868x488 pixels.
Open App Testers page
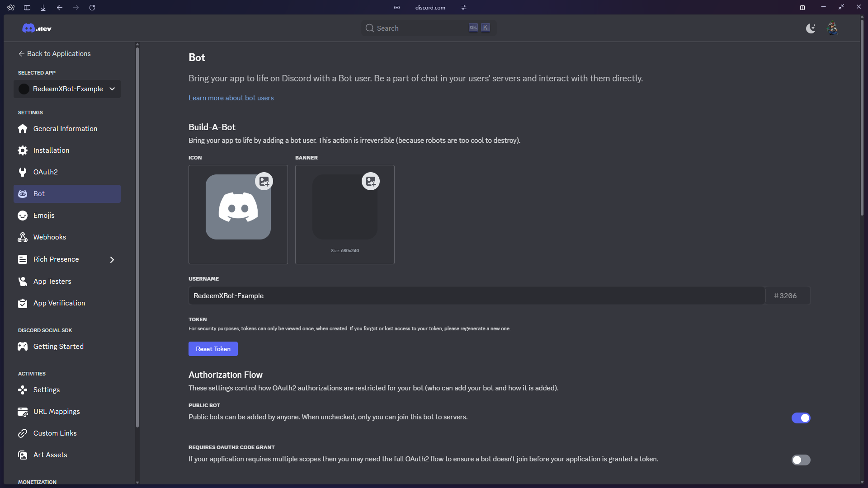pos(67,282)
